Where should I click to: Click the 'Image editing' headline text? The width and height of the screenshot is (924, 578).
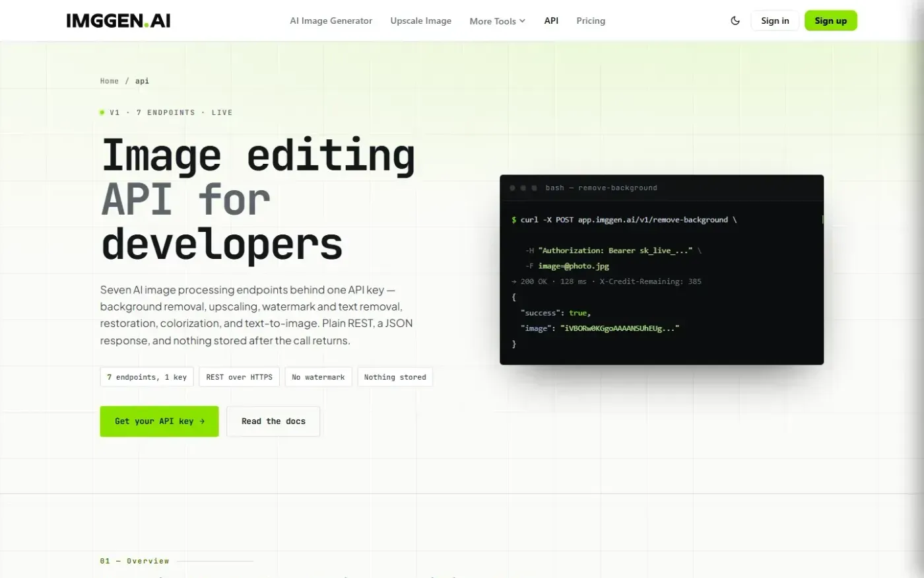click(x=258, y=156)
